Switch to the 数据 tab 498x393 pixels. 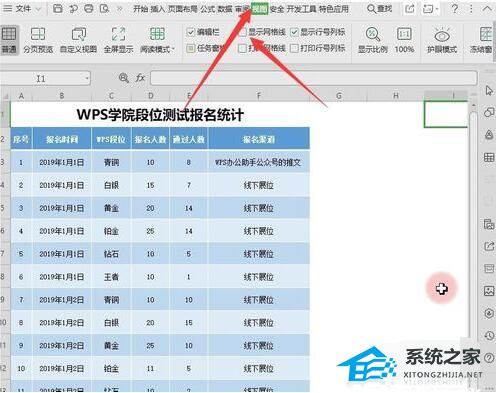coord(225,9)
